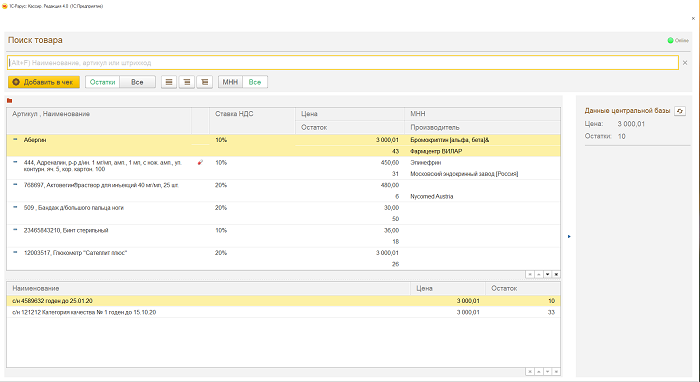700x382 pixels.
Task: Click the Данные центральной базы heading
Action: tap(627, 111)
